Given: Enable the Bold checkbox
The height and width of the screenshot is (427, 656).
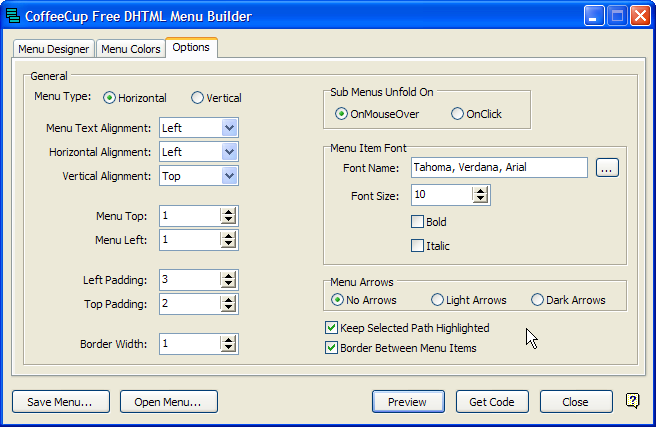Looking at the screenshot, I should (x=418, y=222).
